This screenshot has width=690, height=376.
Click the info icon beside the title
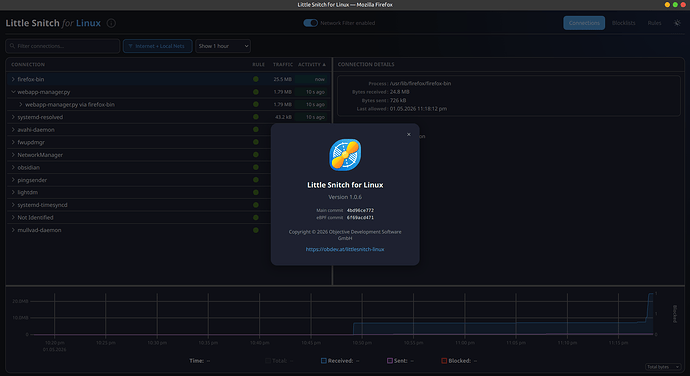coord(111,23)
